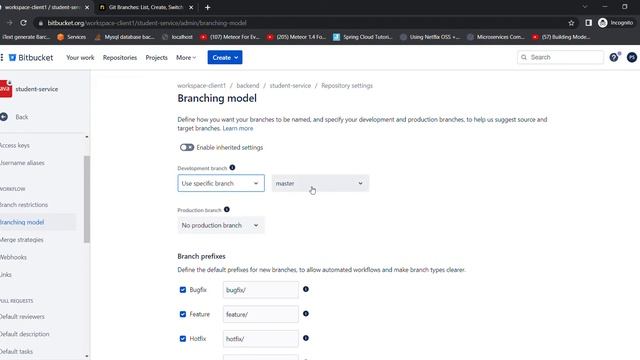Open Repositories in top navigation
Image resolution: width=640 pixels, height=360 pixels.
point(120,58)
